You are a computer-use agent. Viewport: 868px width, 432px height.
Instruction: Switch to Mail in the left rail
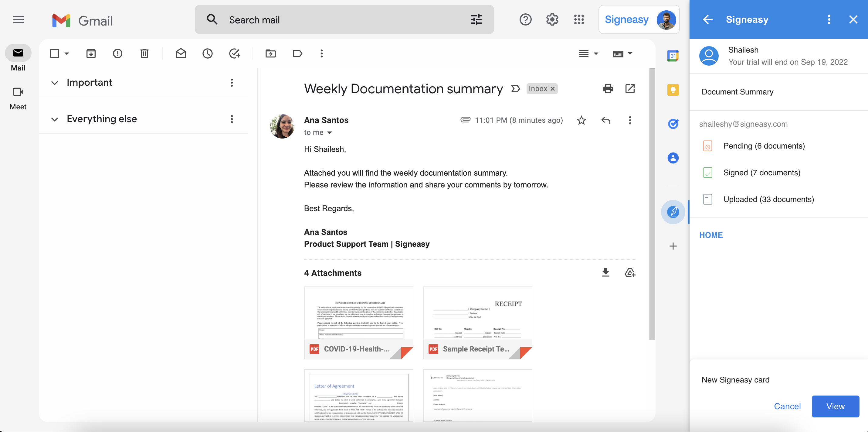point(18,58)
